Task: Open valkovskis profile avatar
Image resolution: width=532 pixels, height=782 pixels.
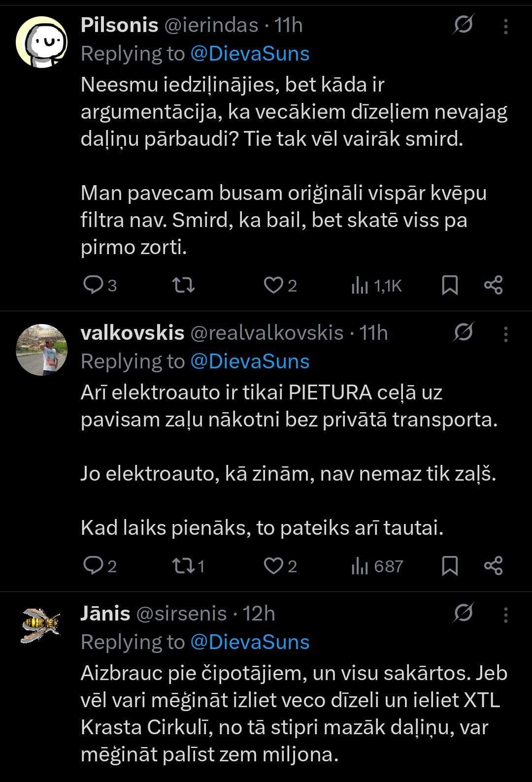Action: (41, 350)
